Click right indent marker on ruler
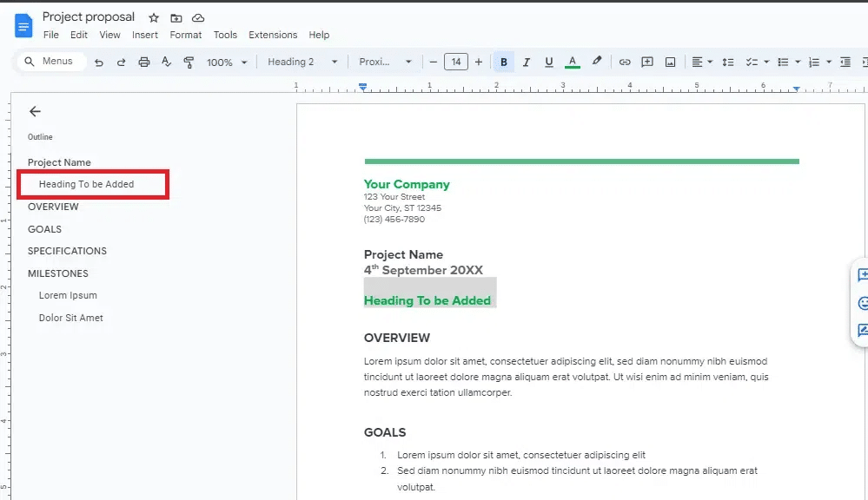This screenshot has height=500, width=868. click(796, 89)
